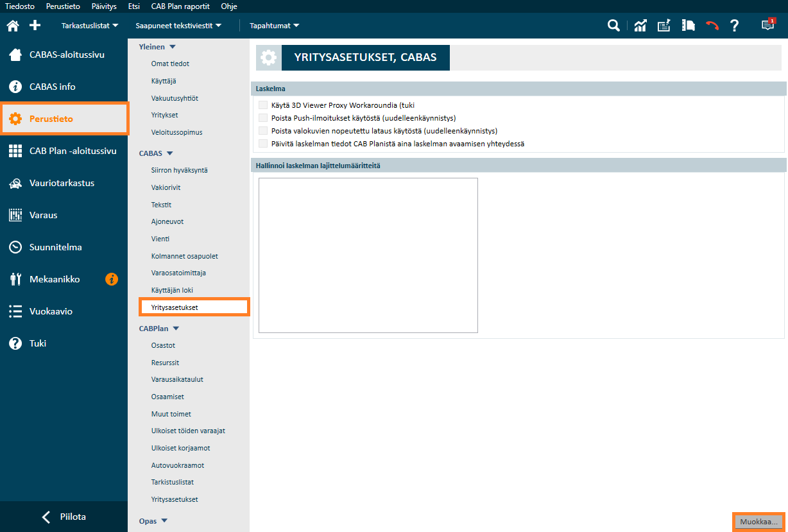This screenshot has width=788, height=532.
Task: Open Resurssit under CABPlan
Action: [165, 363]
